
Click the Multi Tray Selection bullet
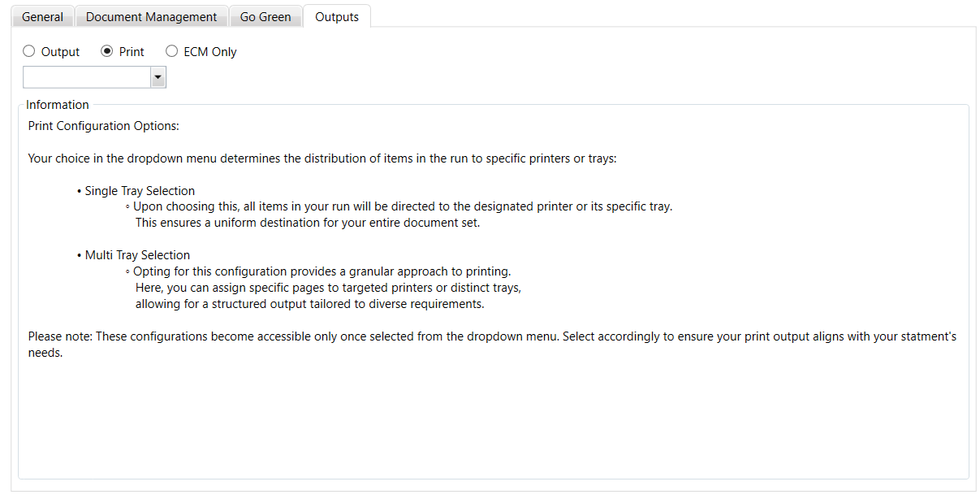tap(136, 255)
